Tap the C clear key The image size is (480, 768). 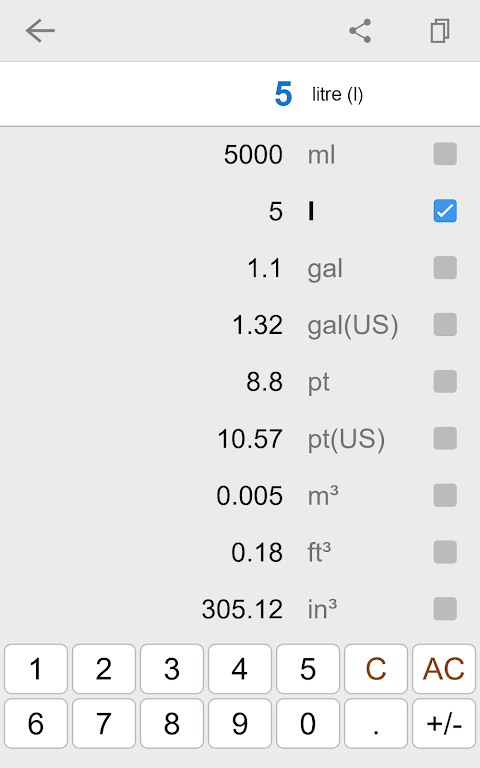click(376, 669)
